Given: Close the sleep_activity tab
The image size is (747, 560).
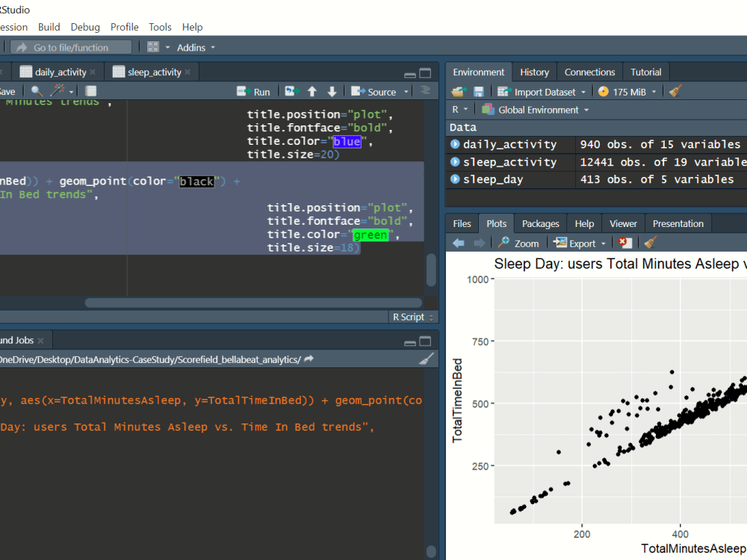Looking at the screenshot, I should tap(187, 72).
